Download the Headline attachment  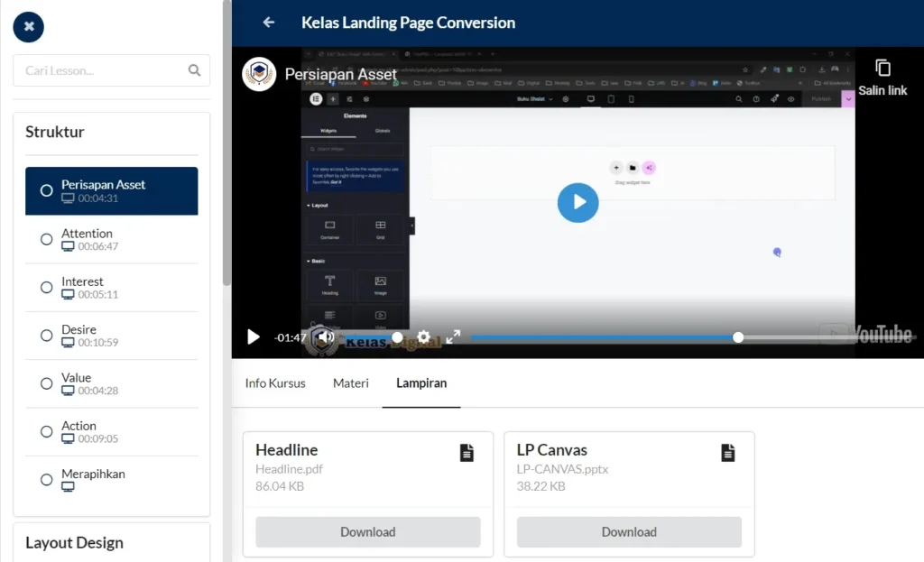(368, 532)
